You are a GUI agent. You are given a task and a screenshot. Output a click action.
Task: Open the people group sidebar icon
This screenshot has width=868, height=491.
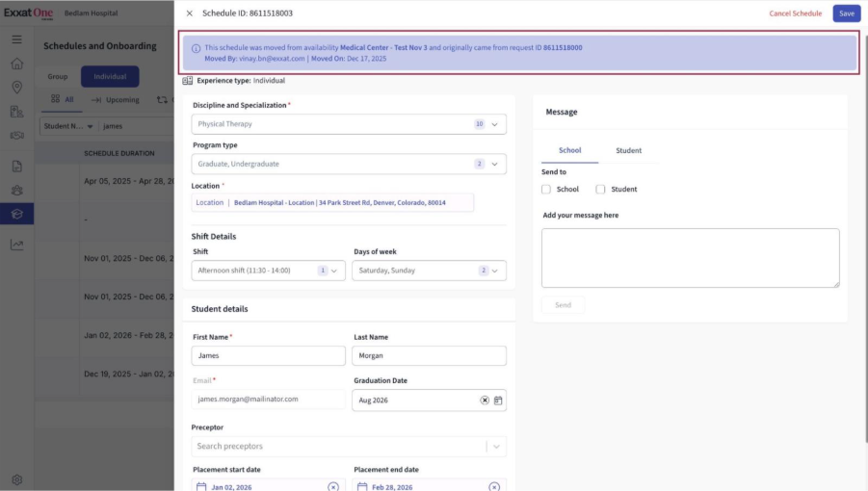[16, 191]
